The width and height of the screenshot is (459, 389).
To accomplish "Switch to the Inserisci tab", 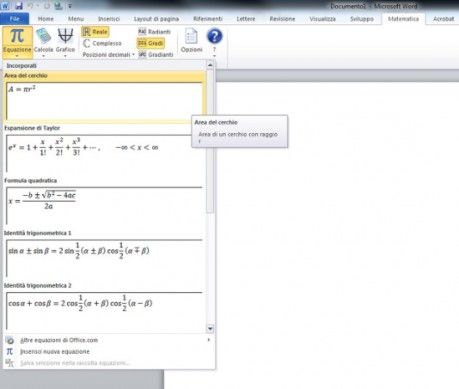I will [109, 19].
